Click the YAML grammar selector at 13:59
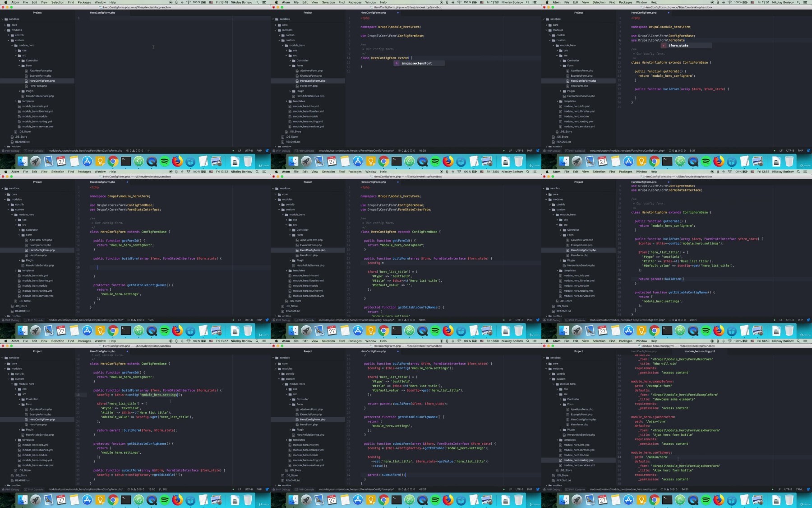The height and width of the screenshot is (508, 812). click(x=799, y=489)
